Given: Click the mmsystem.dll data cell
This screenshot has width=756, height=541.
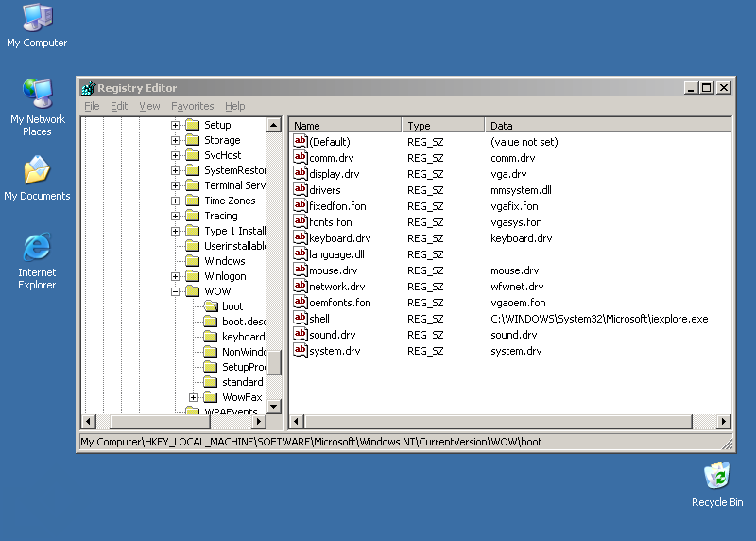Looking at the screenshot, I should pyautogui.click(x=521, y=190).
